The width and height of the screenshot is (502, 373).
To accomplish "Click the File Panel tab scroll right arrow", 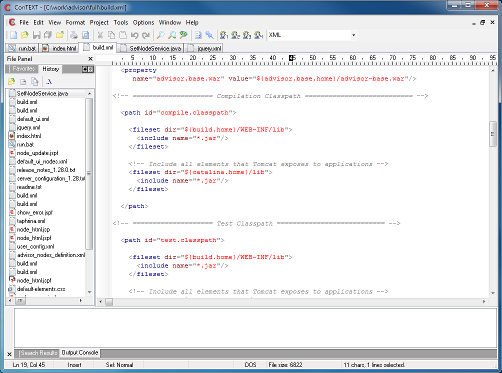I will (x=90, y=69).
